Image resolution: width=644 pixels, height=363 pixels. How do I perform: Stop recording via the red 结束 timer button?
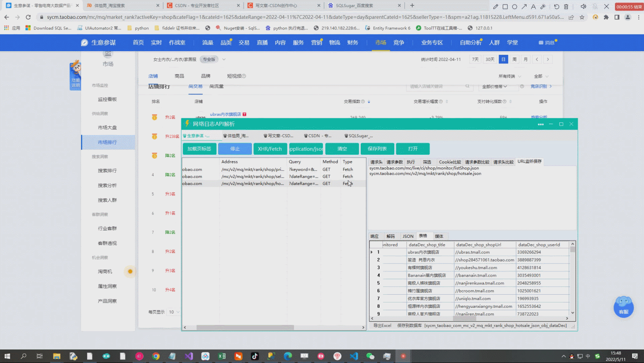(629, 7)
